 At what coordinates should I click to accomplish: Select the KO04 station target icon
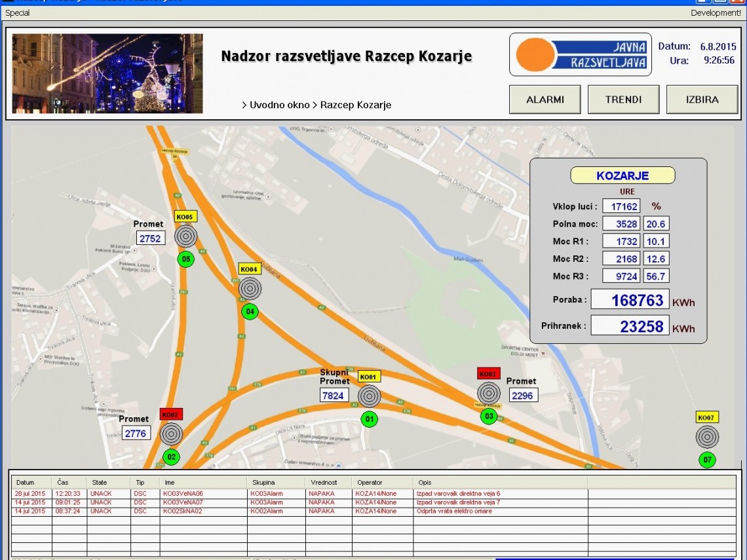[250, 288]
